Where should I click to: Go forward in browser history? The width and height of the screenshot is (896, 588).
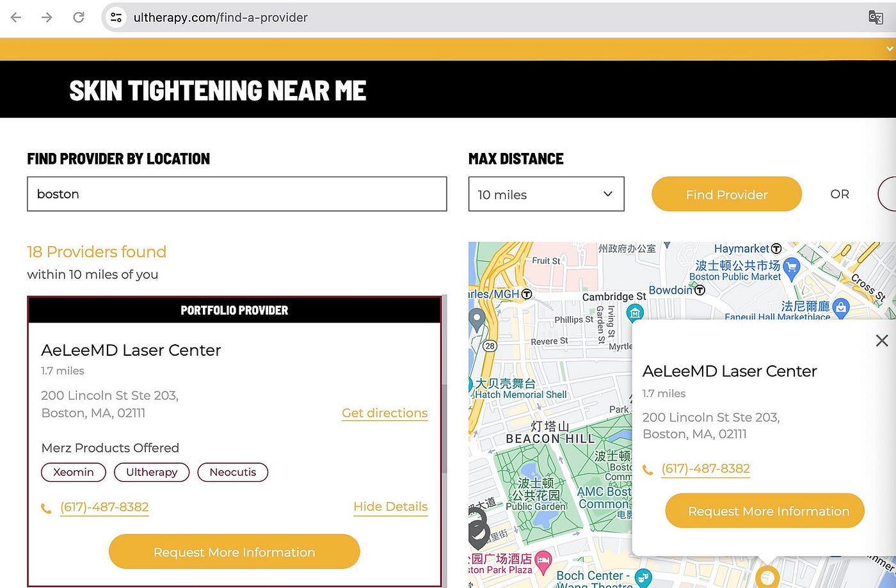click(47, 17)
